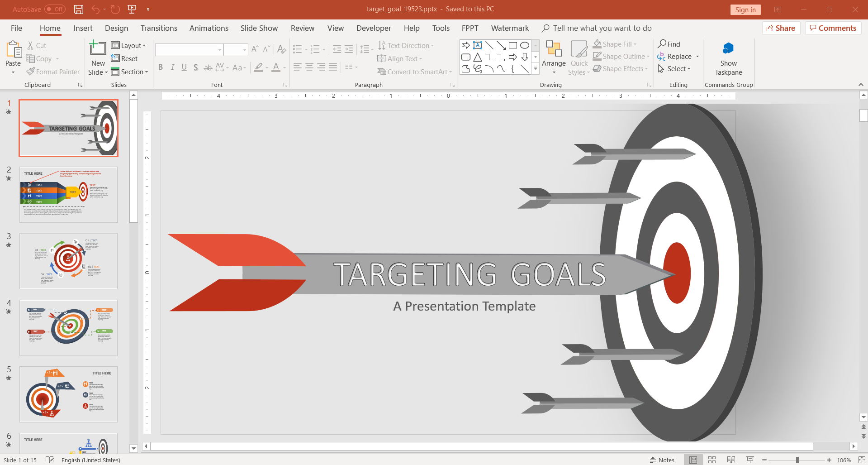The image size is (868, 465).
Task: Click the Bold formatting icon
Action: tap(161, 67)
